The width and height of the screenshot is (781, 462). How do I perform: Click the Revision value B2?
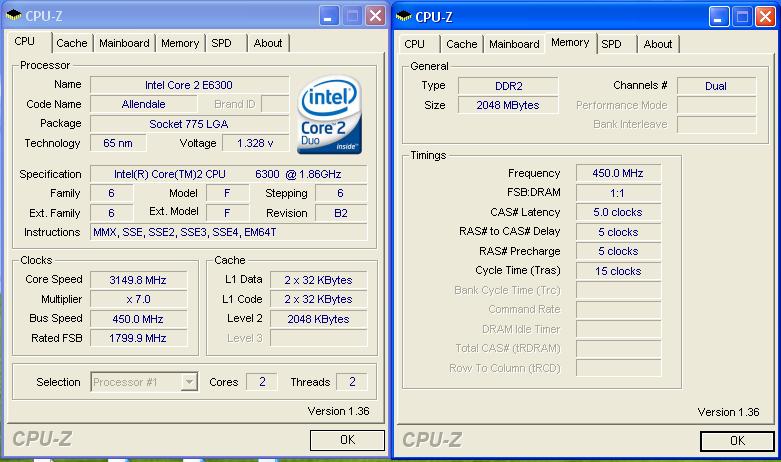click(341, 213)
